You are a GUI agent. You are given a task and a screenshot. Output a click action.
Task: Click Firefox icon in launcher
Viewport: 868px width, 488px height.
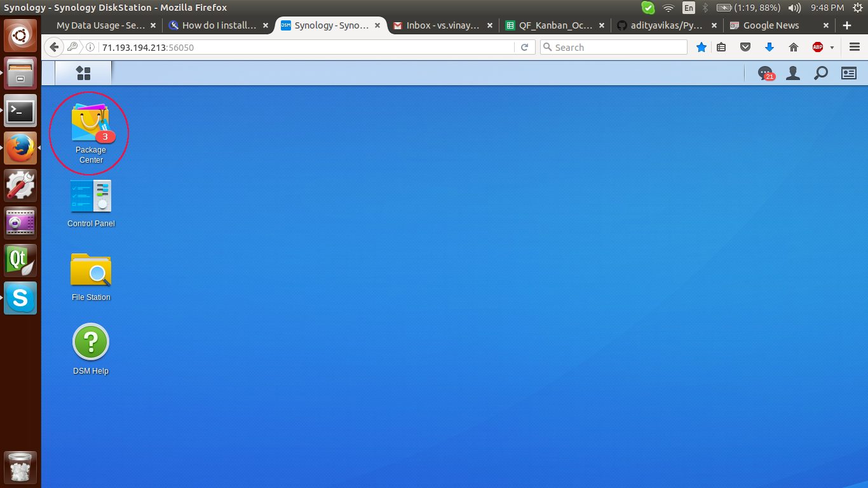(x=20, y=148)
